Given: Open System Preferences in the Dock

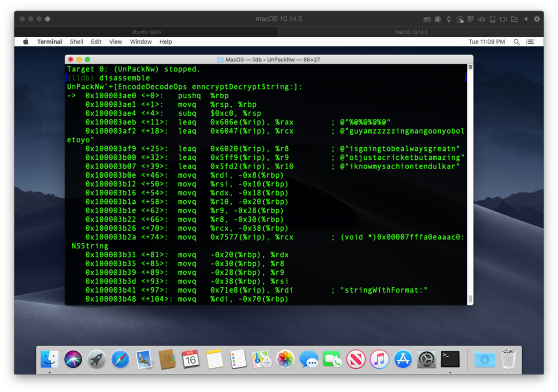Looking at the screenshot, I should (427, 359).
